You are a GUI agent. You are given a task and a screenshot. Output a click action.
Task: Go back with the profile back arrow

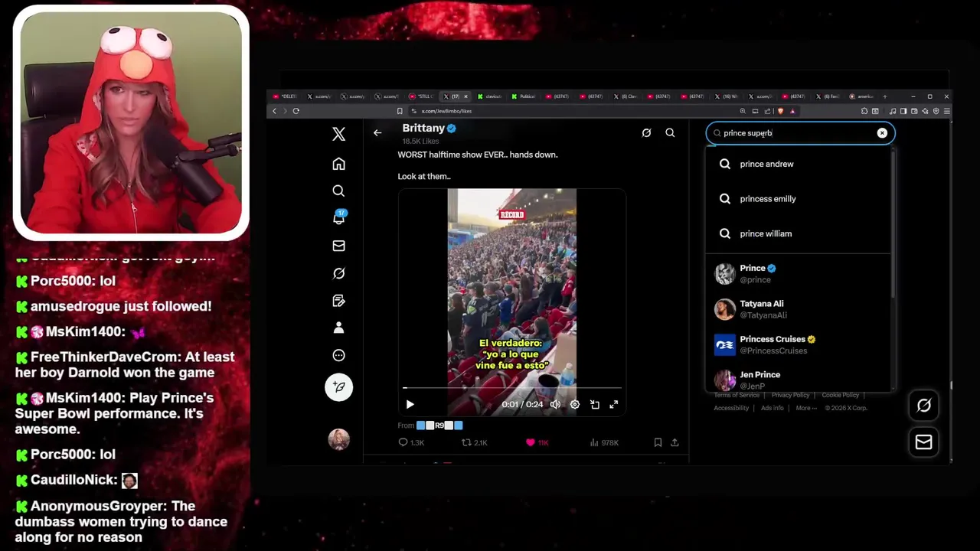377,132
